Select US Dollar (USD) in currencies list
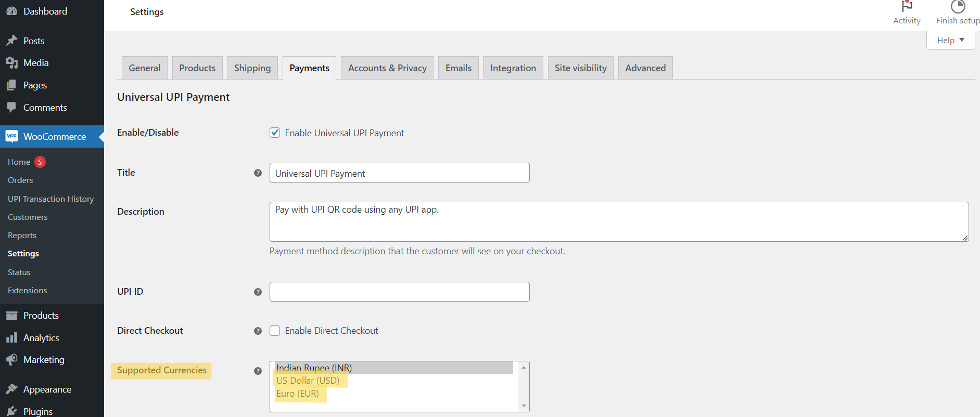Screen dimensions: 980x417 [x=393, y=381]
